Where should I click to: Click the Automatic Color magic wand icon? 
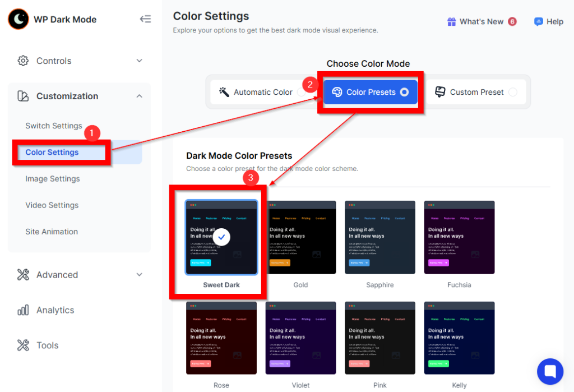point(224,92)
